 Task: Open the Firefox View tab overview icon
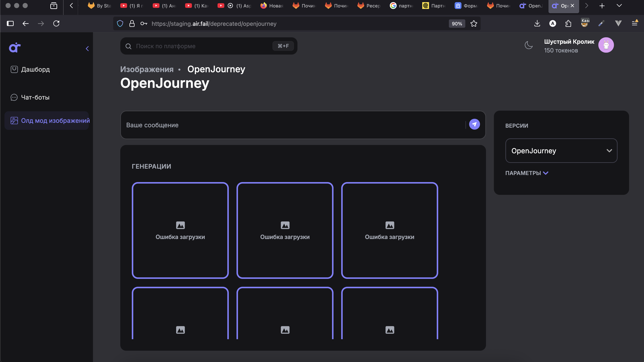[54, 6]
